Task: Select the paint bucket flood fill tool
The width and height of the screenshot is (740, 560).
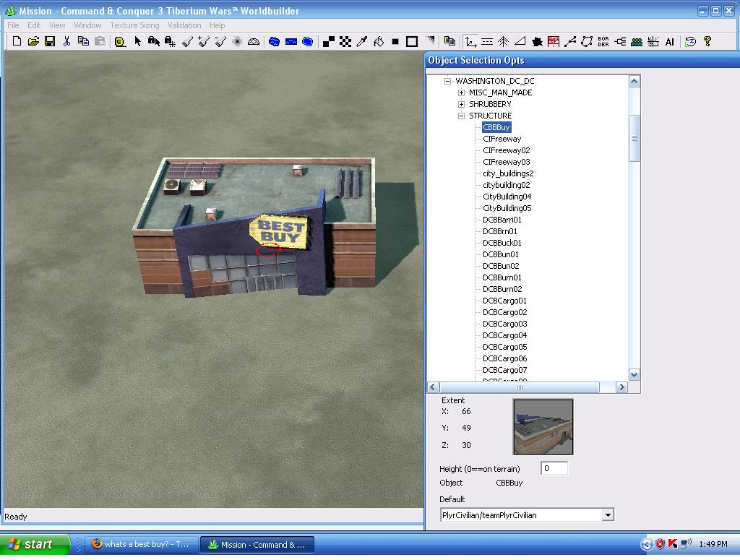Action: [379, 41]
